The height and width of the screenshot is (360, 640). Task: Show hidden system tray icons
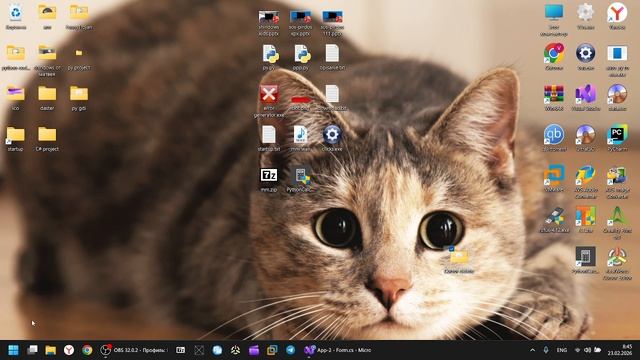532,350
